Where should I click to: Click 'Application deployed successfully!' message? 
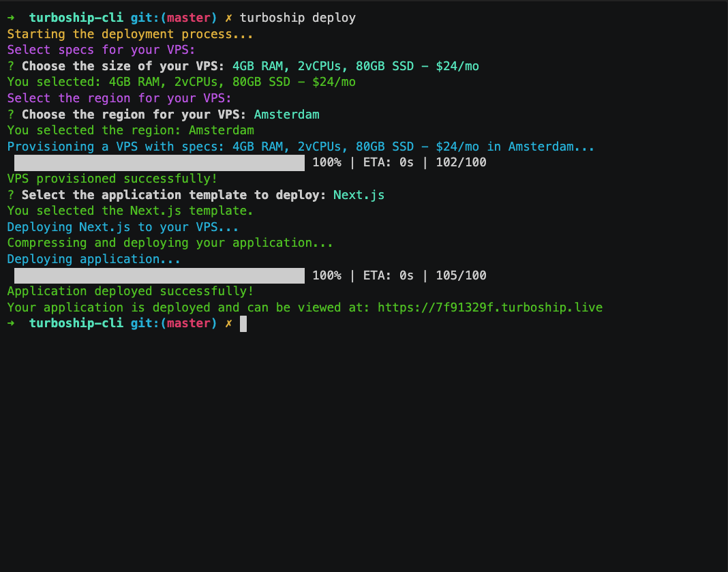(x=130, y=291)
